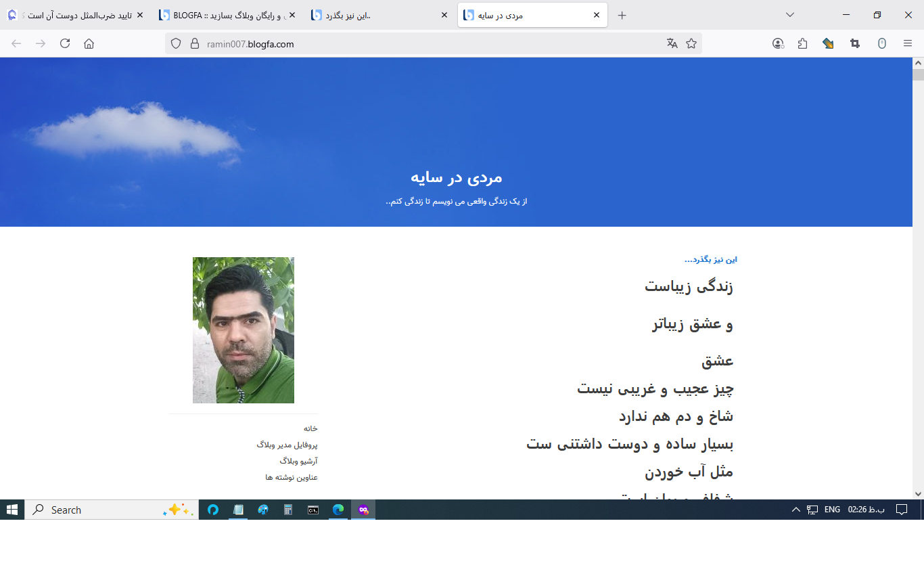
Task: Open the Paint palette icon in the taskbar
Action: (263, 510)
